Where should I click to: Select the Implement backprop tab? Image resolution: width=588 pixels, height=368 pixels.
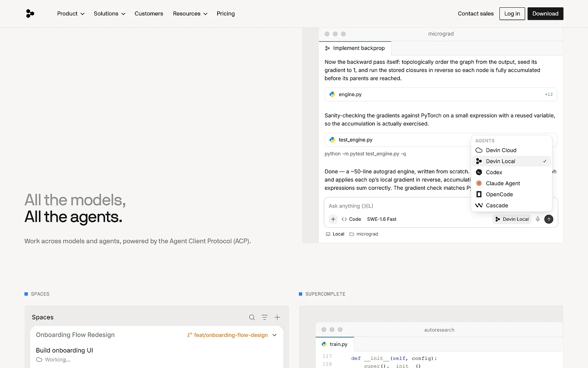point(355,48)
